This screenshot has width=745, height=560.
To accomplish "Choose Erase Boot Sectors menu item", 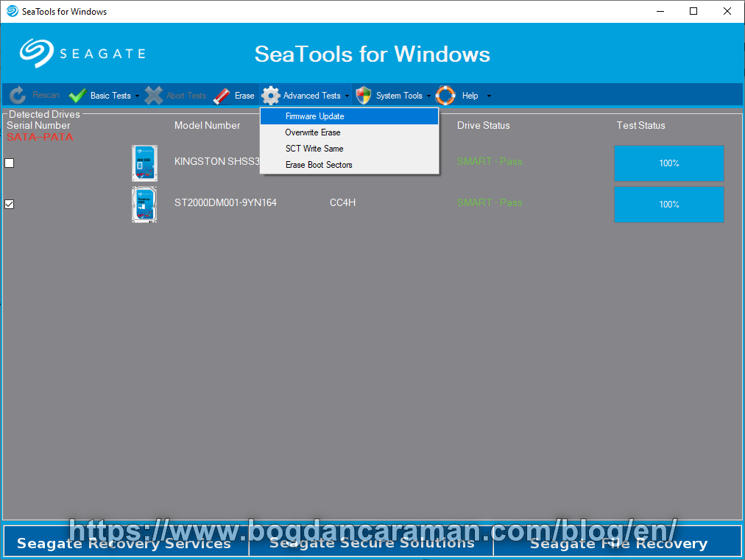I will tap(349, 165).
